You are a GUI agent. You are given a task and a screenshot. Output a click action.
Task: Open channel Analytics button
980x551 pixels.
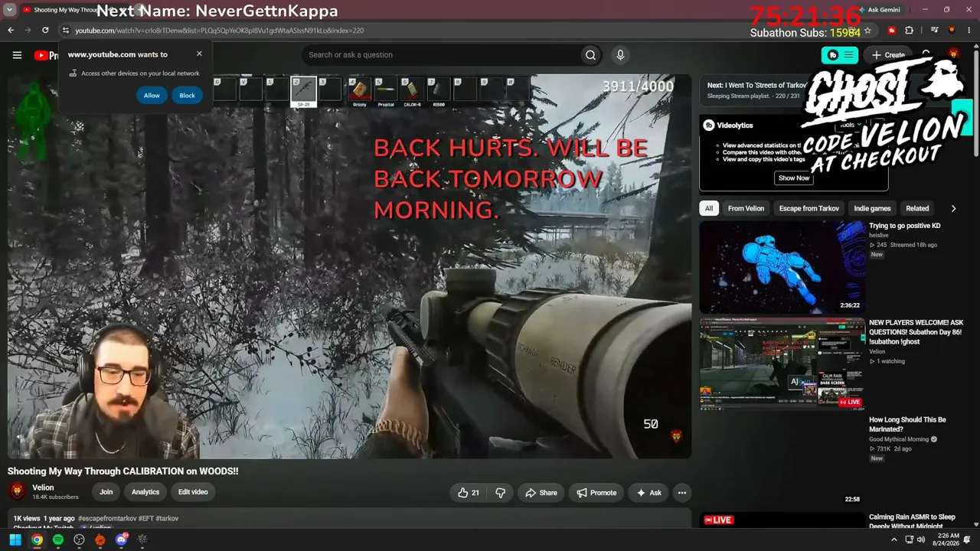(x=145, y=492)
